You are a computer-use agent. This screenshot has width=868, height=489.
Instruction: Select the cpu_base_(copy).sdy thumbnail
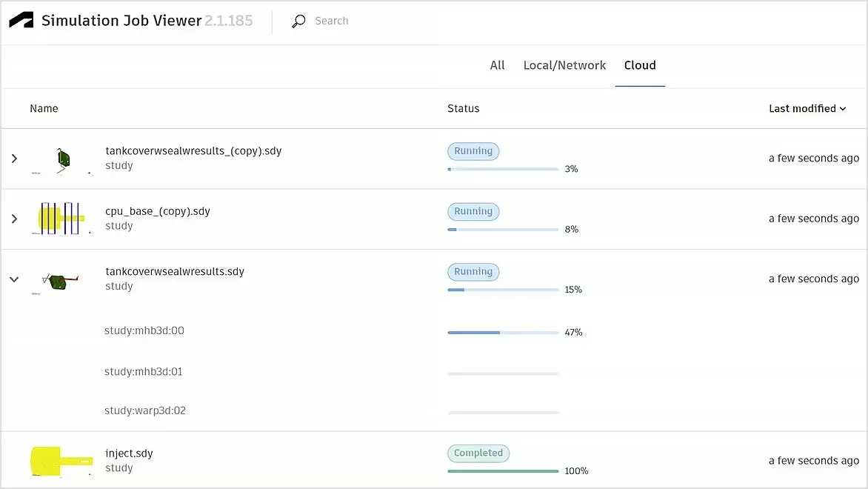pyautogui.click(x=61, y=219)
